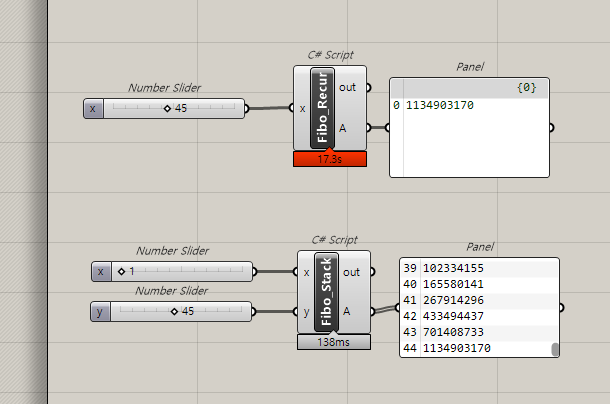Click the y slider grip showing 45
The width and height of the screenshot is (610, 404).
[x=174, y=311]
